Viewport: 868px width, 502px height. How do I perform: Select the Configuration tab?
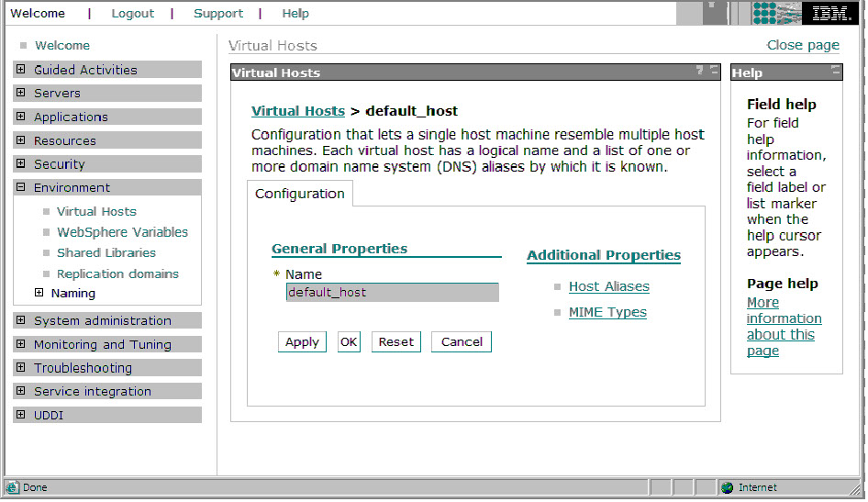pyautogui.click(x=299, y=194)
